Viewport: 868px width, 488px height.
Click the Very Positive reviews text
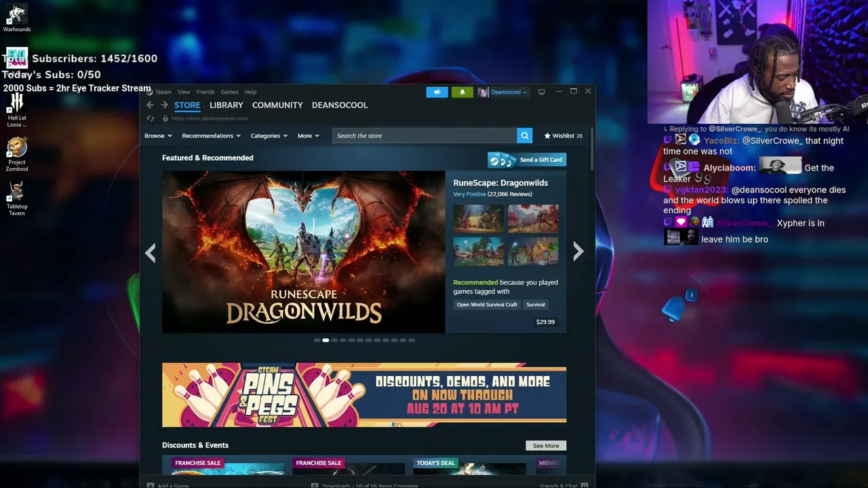pos(469,195)
